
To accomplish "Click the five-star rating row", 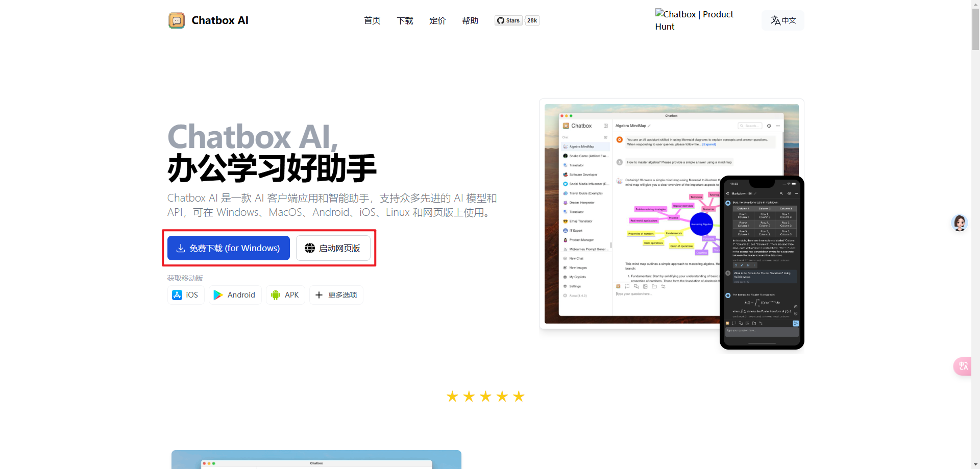I will point(485,397).
